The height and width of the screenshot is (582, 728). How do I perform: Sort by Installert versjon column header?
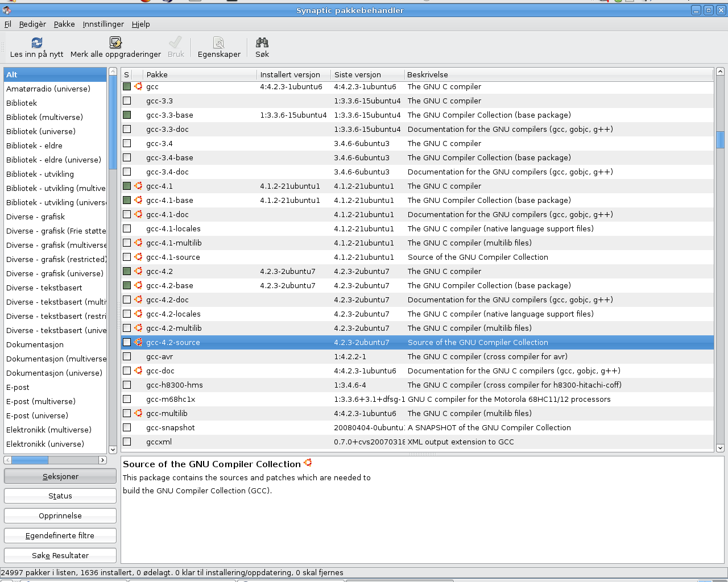point(294,74)
